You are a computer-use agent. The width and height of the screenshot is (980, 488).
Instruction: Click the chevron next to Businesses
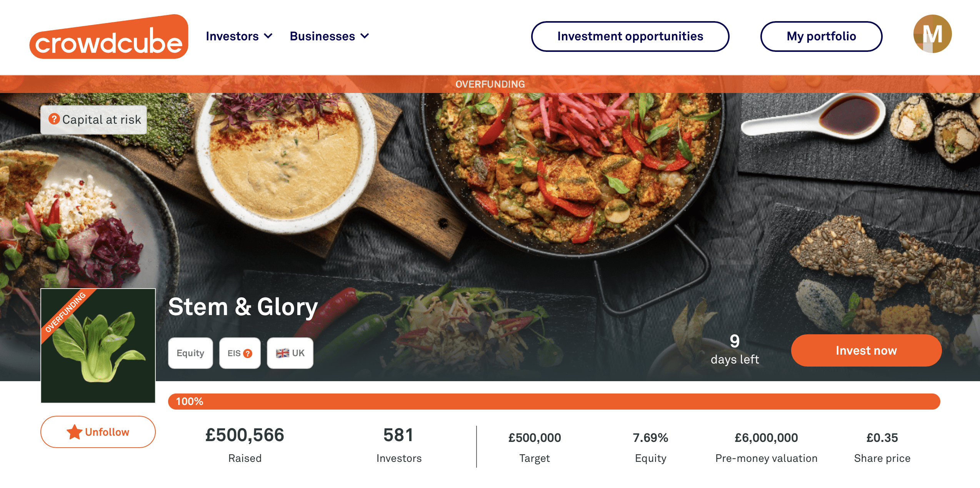364,36
